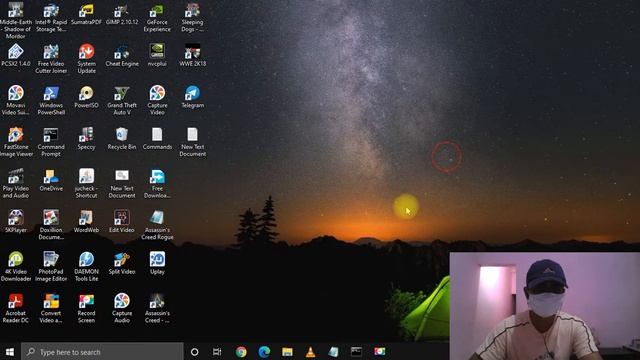The width and height of the screenshot is (640, 360).
Task: Open the Capture Video shortcut
Action: pos(157,100)
